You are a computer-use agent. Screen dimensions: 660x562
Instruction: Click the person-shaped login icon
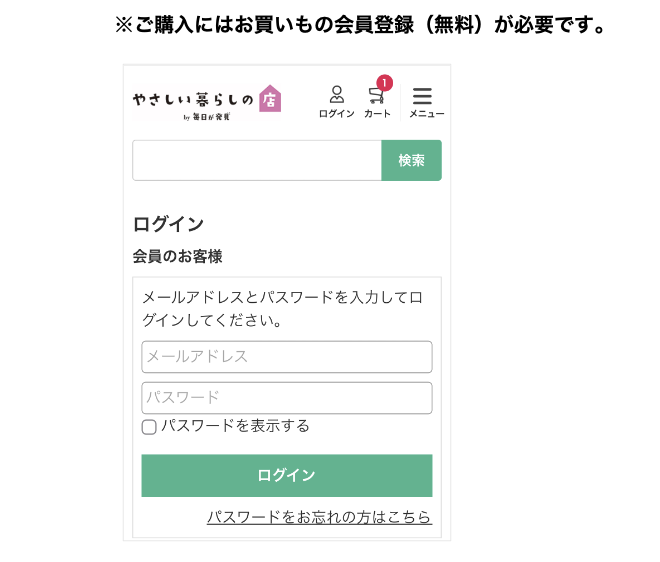click(336, 95)
